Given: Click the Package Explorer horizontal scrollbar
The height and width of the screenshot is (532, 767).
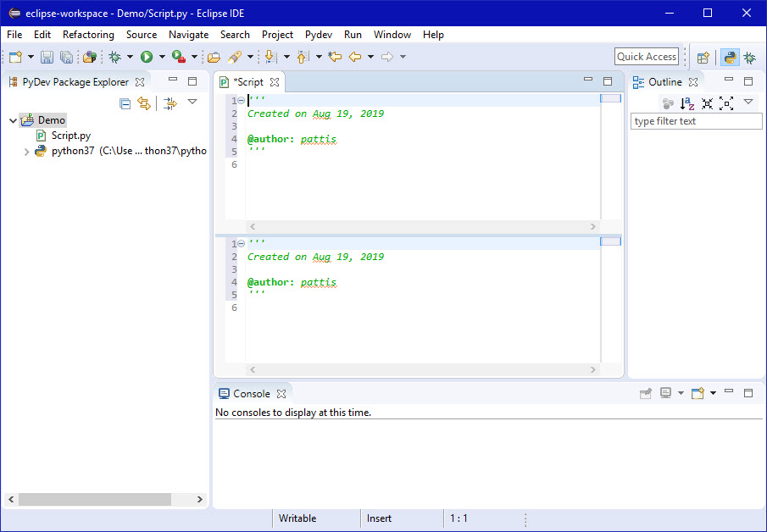Looking at the screenshot, I should (95, 499).
